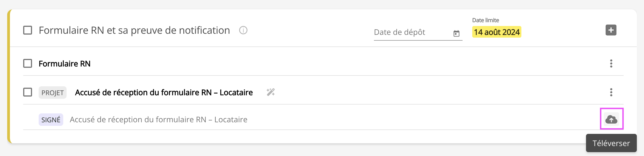Open the three-dot menu for Formulaire RN
Screen dimensions: 644x156
(611, 64)
